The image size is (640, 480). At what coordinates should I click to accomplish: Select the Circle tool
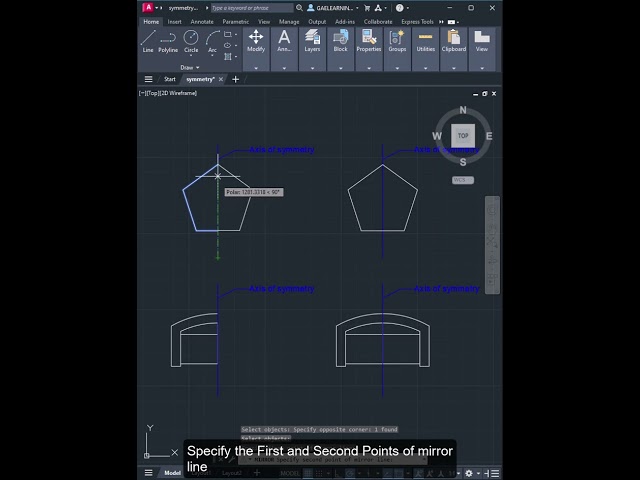point(191,42)
